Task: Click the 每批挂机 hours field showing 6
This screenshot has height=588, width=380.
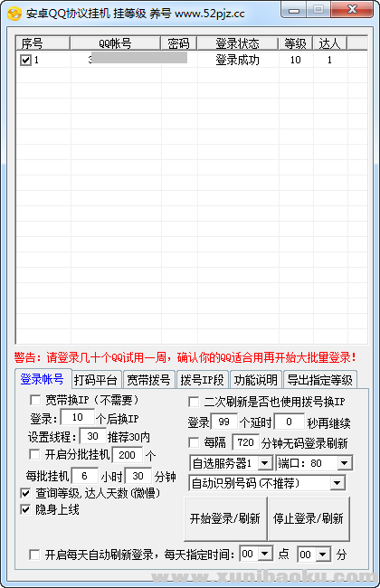Action: pos(84,476)
